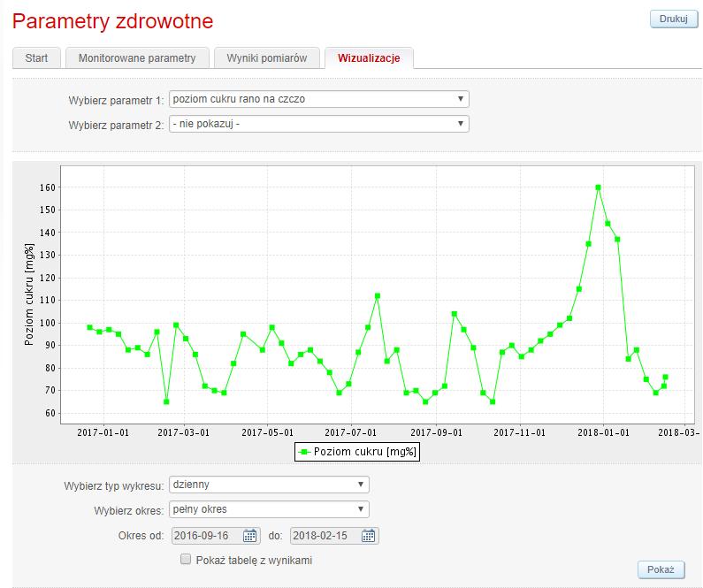Open 'Wybierz parametr 1' dropdown

pyautogui.click(x=318, y=99)
